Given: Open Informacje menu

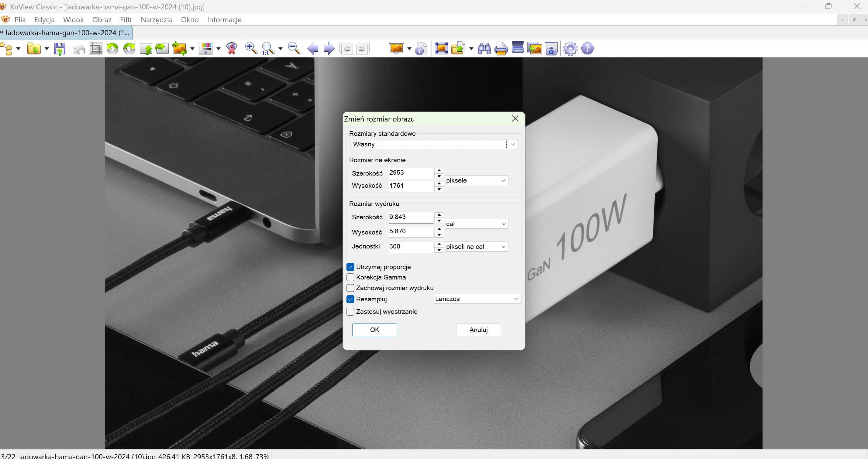Looking at the screenshot, I should pos(224,19).
